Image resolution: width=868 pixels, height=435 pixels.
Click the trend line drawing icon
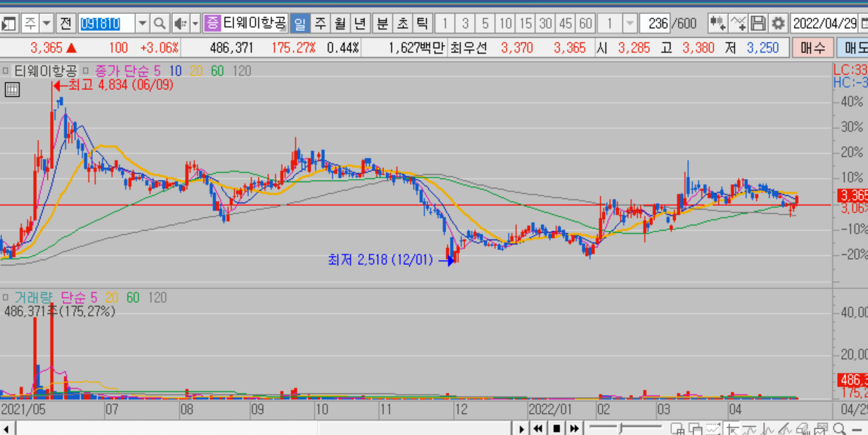tap(750, 429)
